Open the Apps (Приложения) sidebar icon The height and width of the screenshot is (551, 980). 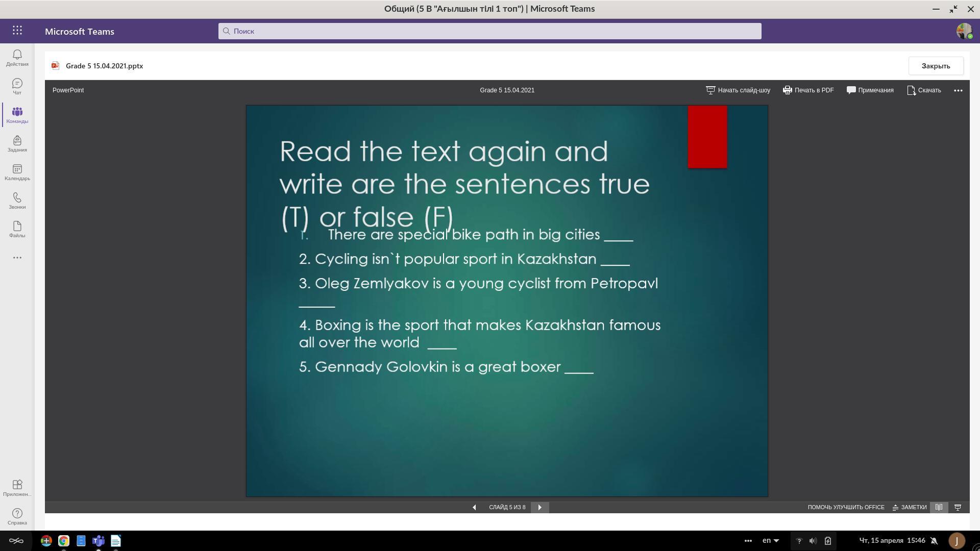click(x=17, y=487)
